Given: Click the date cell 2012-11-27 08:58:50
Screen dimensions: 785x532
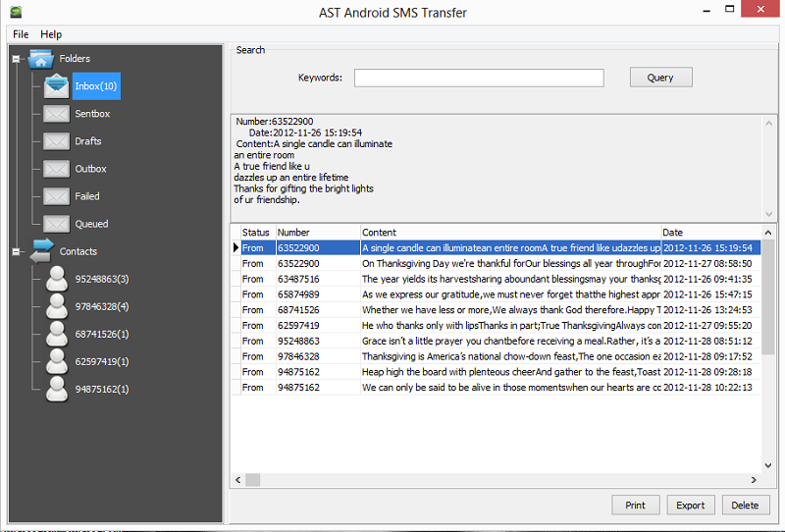Looking at the screenshot, I should point(710,263).
